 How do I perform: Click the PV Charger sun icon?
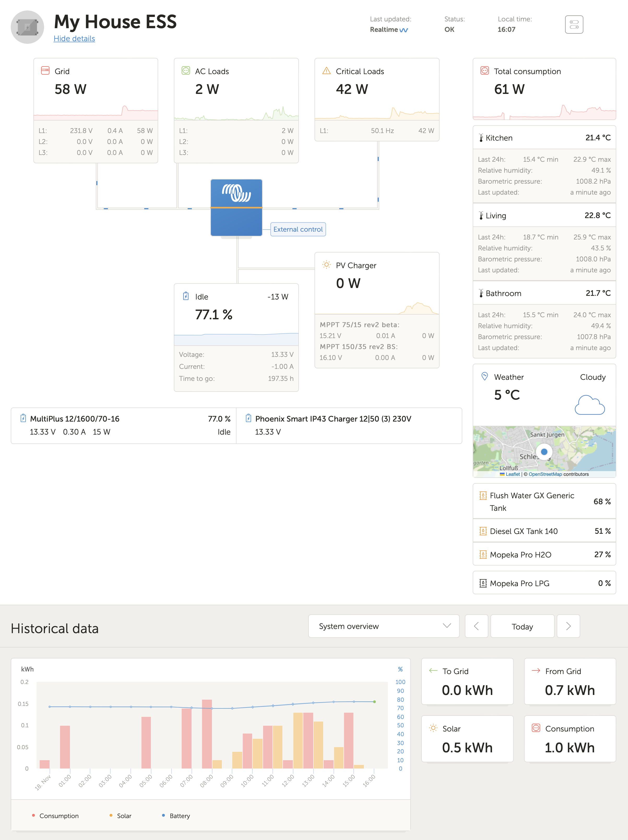click(327, 265)
